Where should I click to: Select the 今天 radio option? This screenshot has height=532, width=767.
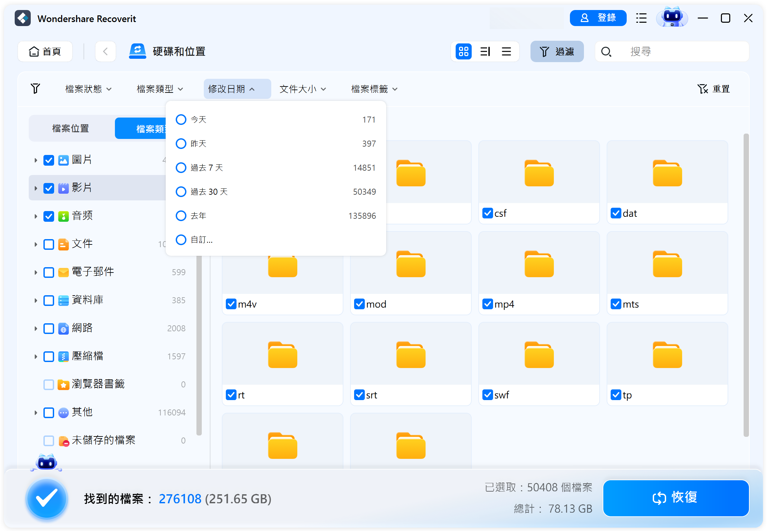point(181,120)
